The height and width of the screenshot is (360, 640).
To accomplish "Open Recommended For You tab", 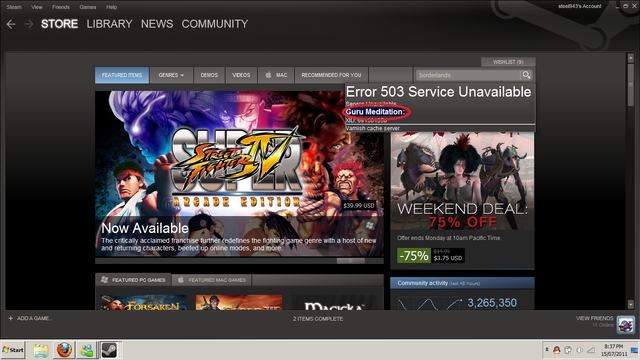I will pyautogui.click(x=331, y=75).
